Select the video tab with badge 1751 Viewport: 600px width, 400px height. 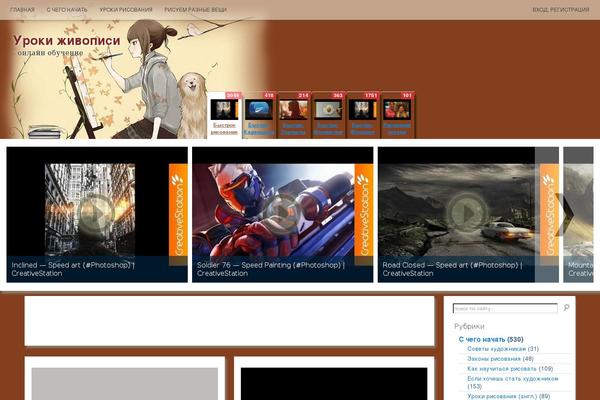(x=362, y=115)
